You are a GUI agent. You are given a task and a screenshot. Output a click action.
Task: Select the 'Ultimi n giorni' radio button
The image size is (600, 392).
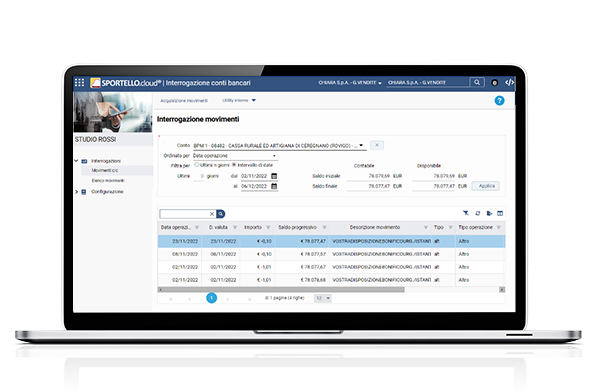[x=197, y=165]
